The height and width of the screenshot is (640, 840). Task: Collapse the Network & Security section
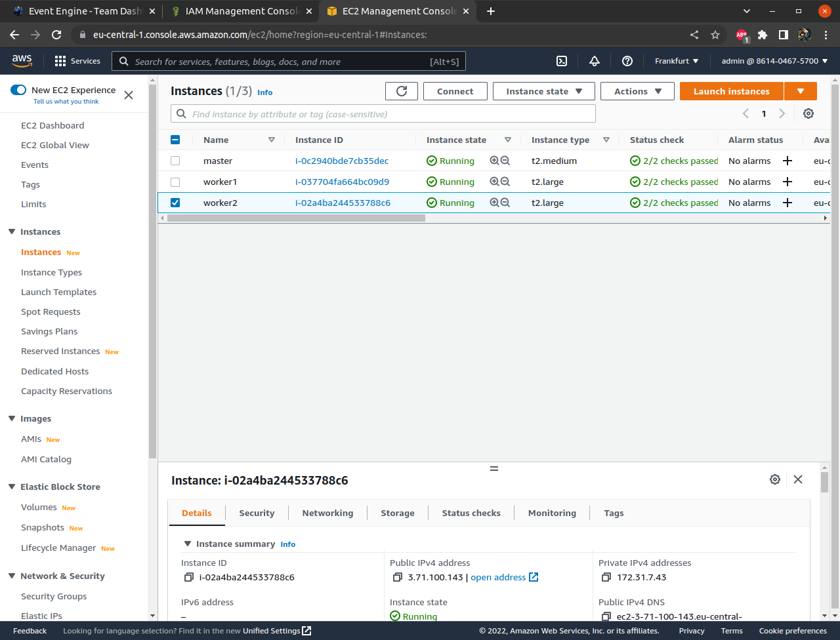12,576
